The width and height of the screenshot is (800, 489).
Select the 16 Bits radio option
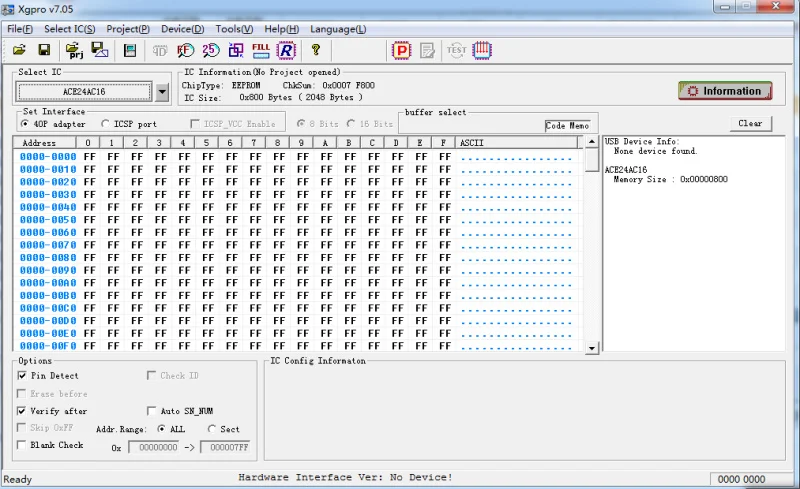click(351, 124)
